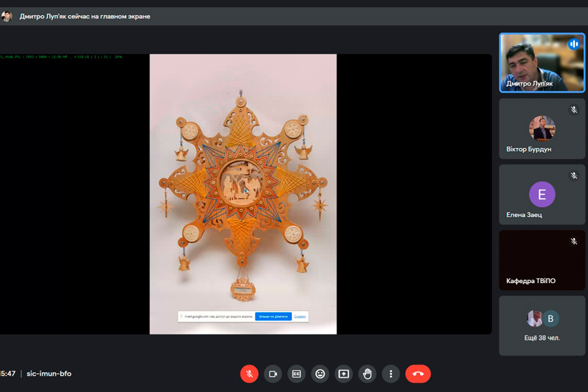Viewport: 588px width, 392px height.
Task: Click the blue stop sharing button in the banner
Action: [273, 316]
